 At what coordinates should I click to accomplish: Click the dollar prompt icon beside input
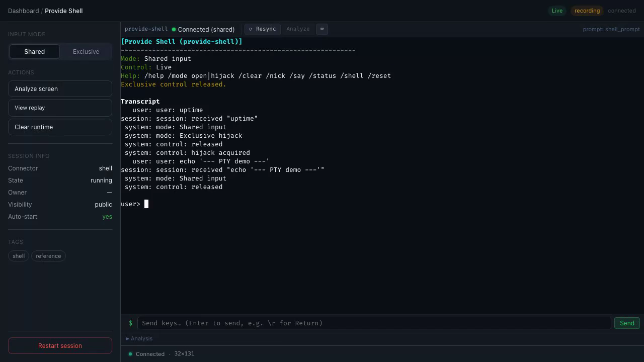130,323
